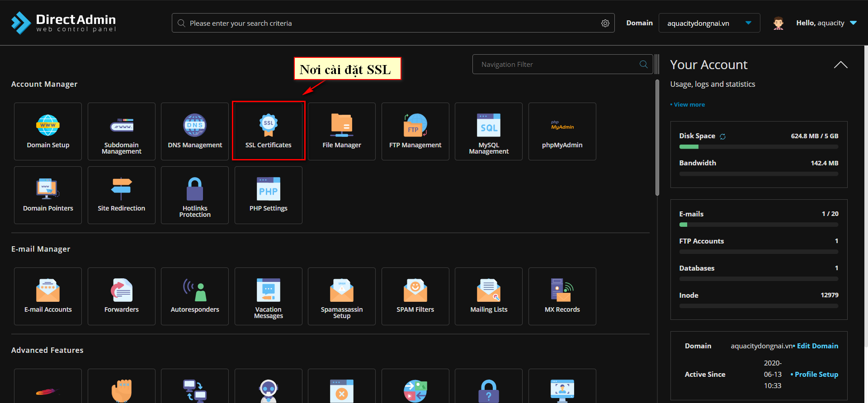
Task: Open Subdomain Management
Action: pos(122,131)
